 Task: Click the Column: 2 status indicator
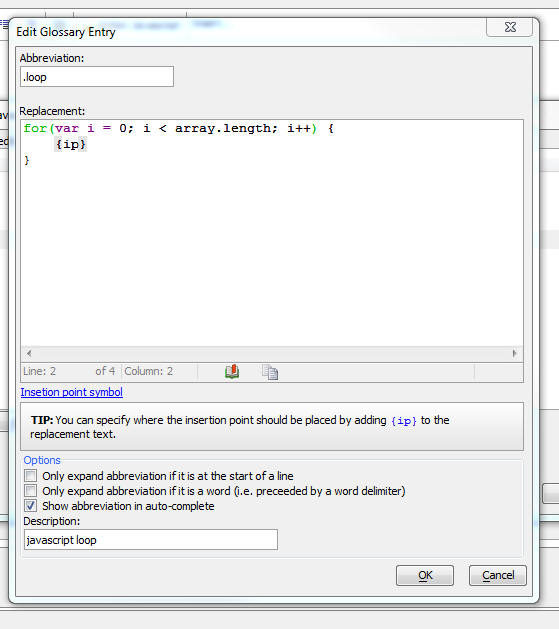149,371
